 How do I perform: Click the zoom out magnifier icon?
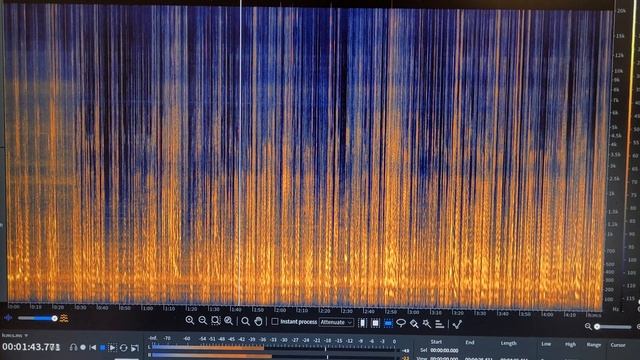click(203, 321)
